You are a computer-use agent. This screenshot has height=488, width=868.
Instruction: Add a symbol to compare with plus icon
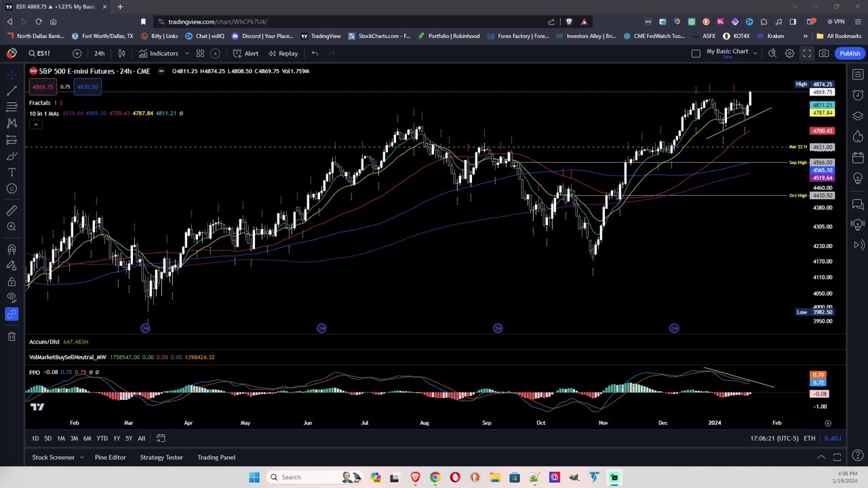pyautogui.click(x=77, y=54)
